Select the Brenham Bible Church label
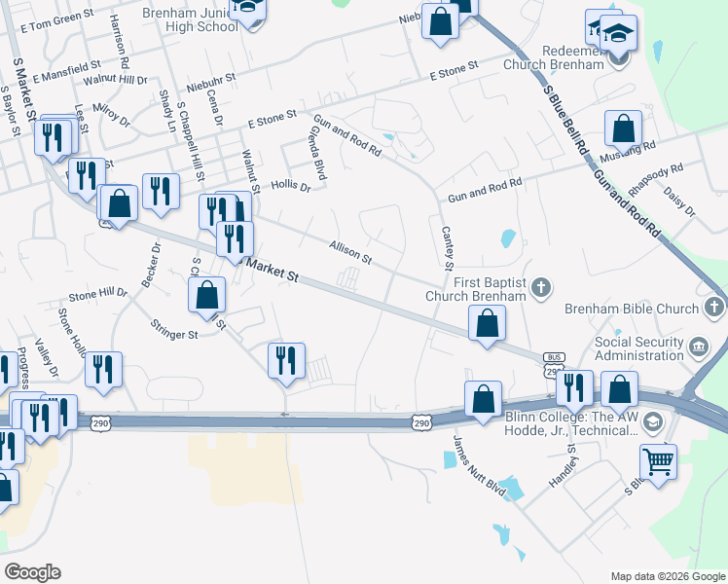The width and height of the screenshot is (728, 584). [632, 309]
